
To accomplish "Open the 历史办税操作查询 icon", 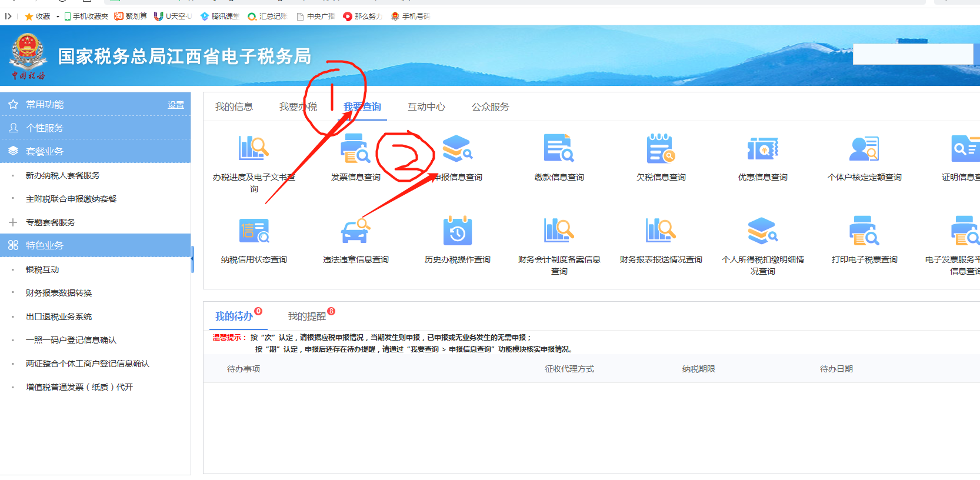I will 457,231.
